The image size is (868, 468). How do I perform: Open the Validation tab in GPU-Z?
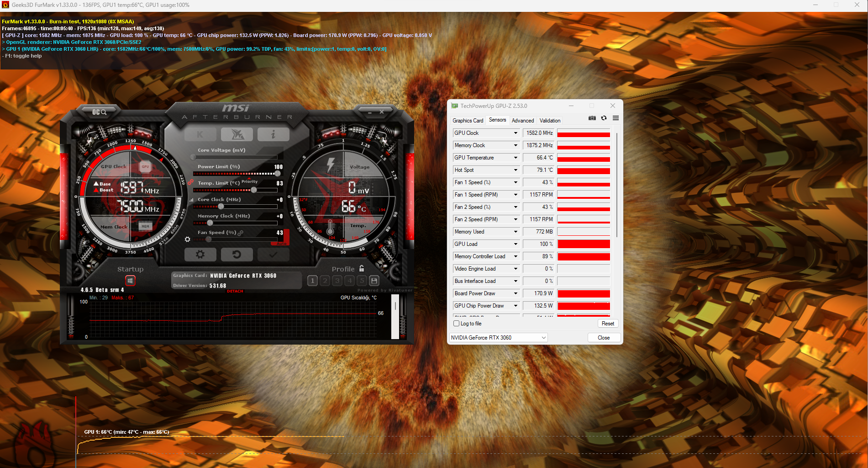tap(550, 121)
